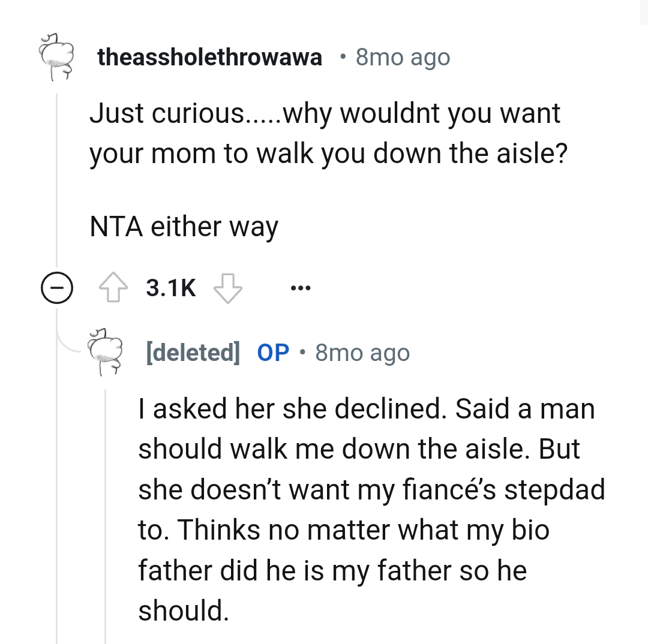Open theassholethrowawa's profile

(x=210, y=57)
